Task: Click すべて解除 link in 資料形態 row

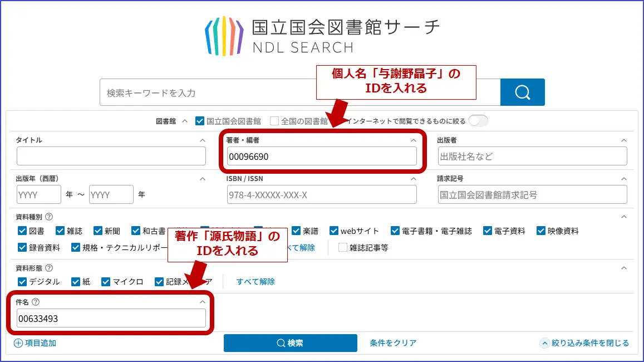Action: (255, 282)
